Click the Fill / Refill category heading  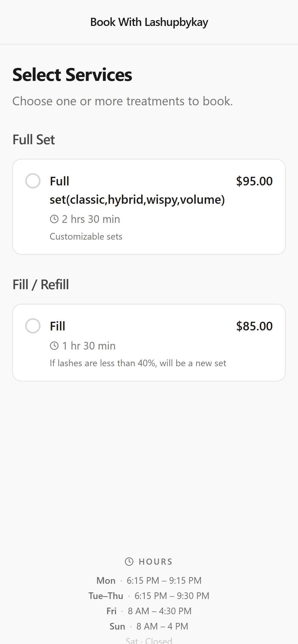(x=41, y=285)
